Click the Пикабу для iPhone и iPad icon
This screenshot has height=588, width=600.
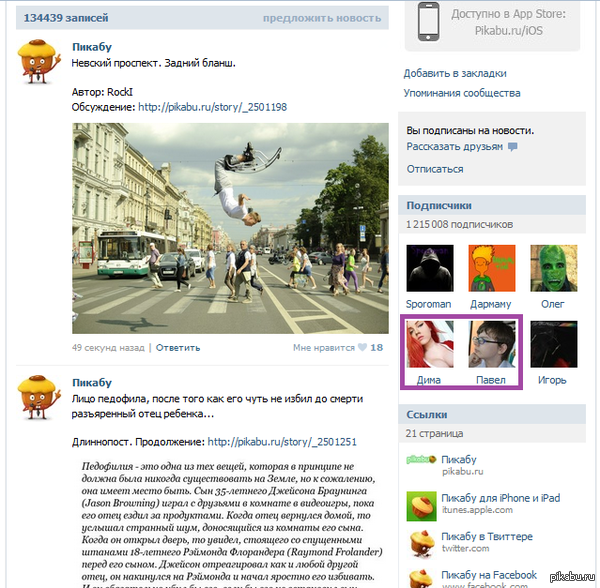(x=421, y=506)
